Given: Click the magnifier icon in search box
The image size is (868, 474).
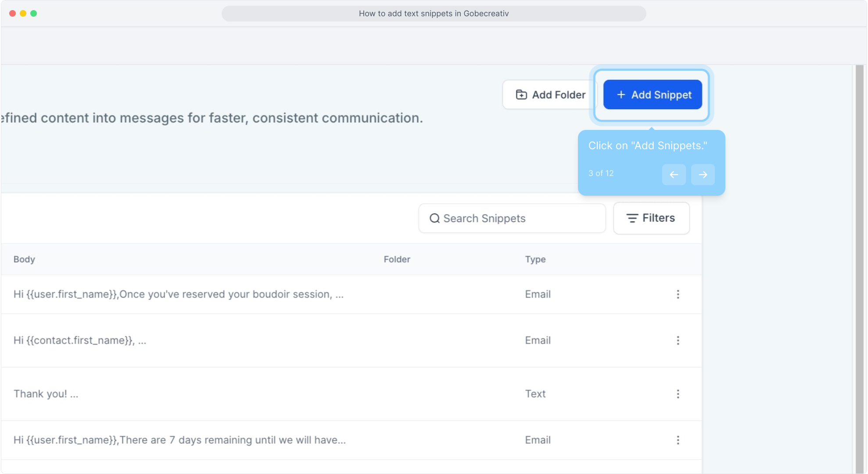Looking at the screenshot, I should click(x=434, y=219).
